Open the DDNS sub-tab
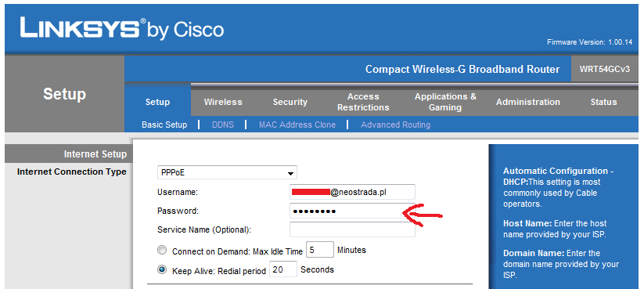Image resolution: width=644 pixels, height=289 pixels. 222,125
